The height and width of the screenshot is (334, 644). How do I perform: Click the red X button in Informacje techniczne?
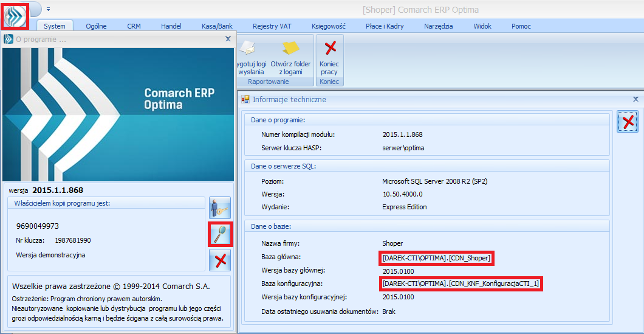(628, 121)
